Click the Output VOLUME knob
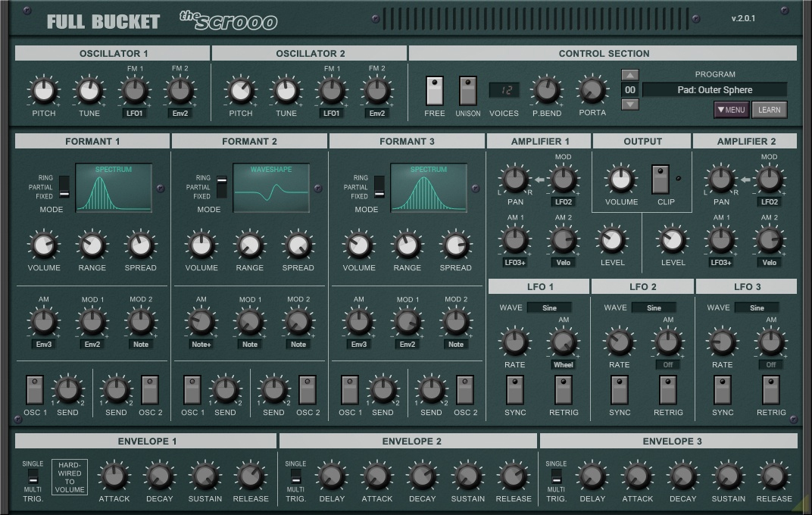The width and height of the screenshot is (812, 515). [621, 179]
